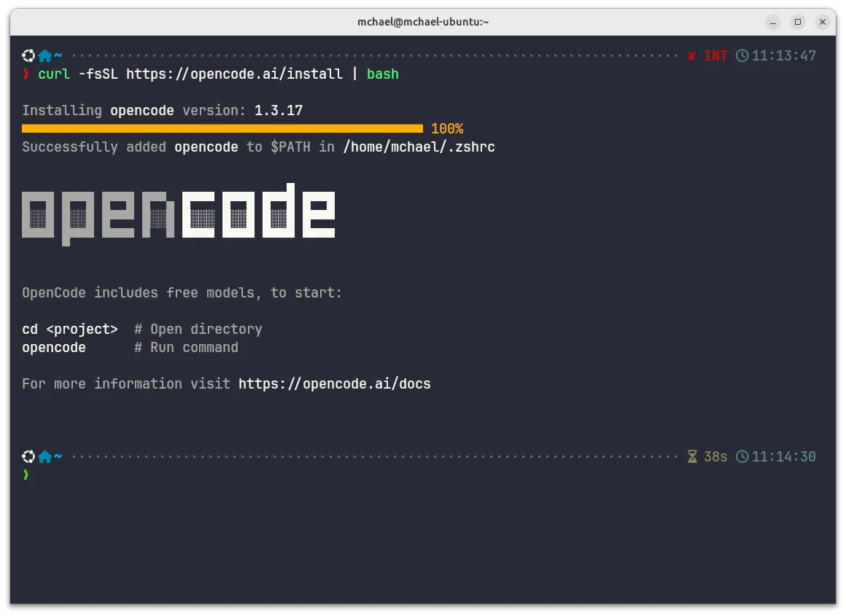The image size is (846, 616).
Task: Click the clock icon beside 11:13:47
Action: [x=742, y=55]
